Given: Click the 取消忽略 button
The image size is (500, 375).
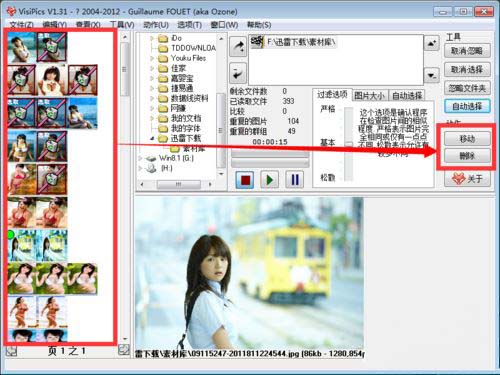Looking at the screenshot, I should click(467, 51).
